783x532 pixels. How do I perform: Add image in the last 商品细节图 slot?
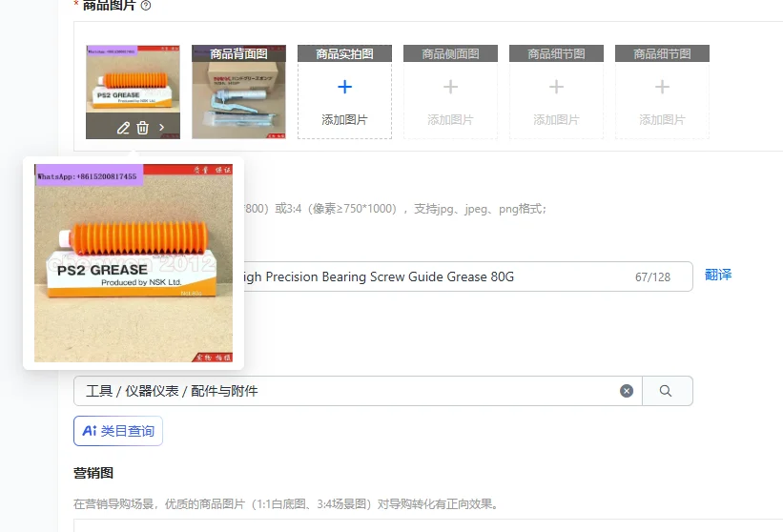(662, 92)
